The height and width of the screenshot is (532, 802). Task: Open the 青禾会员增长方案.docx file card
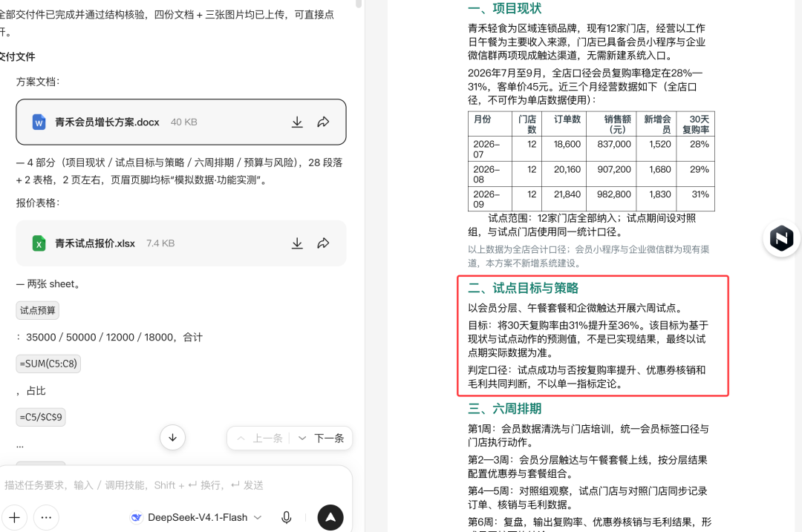[181, 122]
